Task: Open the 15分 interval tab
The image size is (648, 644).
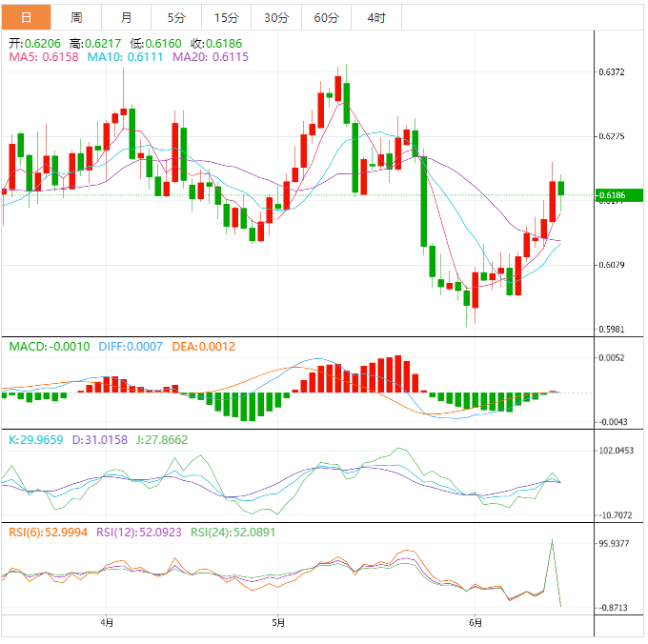Action: (227, 18)
